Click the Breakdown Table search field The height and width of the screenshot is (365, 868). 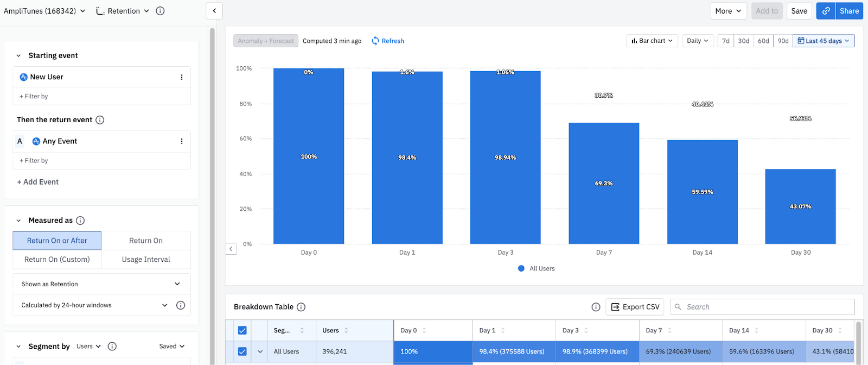765,307
